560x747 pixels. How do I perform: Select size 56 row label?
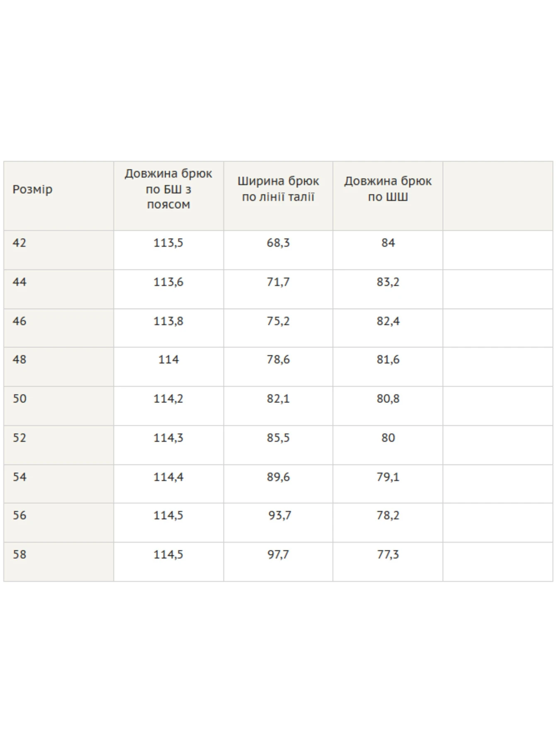click(19, 515)
